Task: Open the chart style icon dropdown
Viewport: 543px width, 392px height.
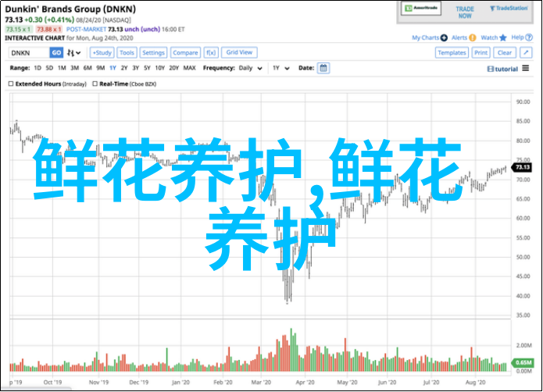Action: 73,53
